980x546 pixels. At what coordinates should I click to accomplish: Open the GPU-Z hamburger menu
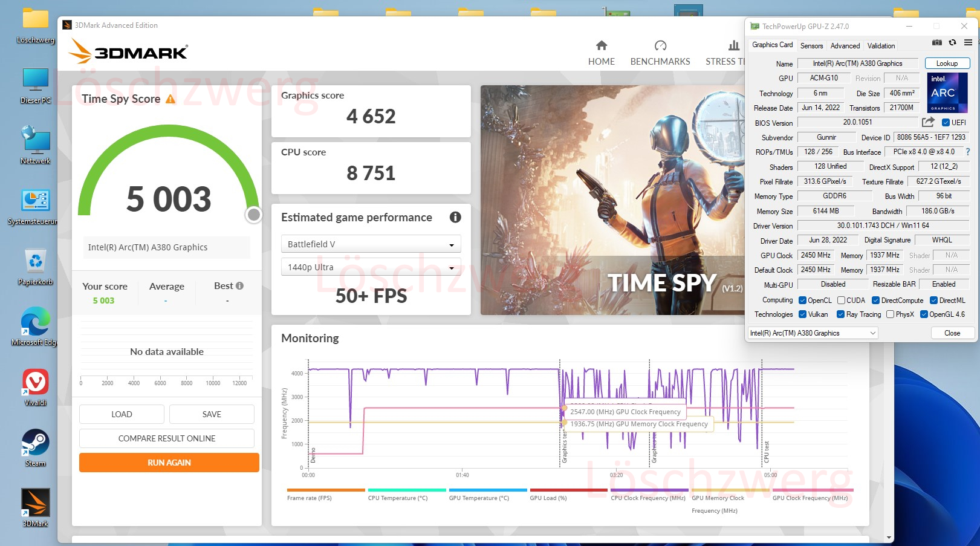(968, 42)
